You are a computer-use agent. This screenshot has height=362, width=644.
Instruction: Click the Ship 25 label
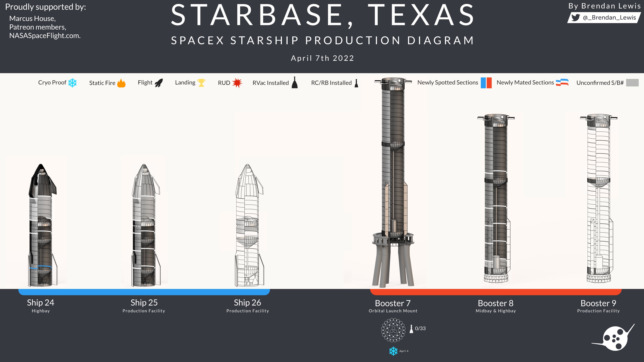tap(144, 303)
